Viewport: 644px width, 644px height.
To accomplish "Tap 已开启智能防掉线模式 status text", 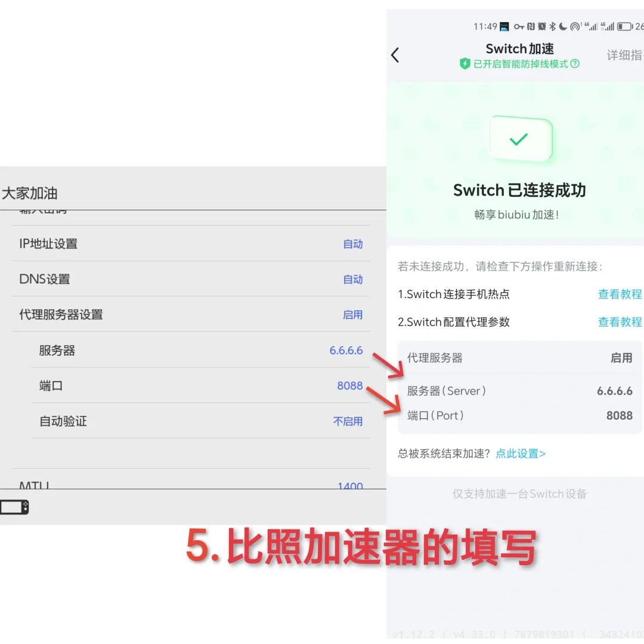I will click(x=521, y=64).
